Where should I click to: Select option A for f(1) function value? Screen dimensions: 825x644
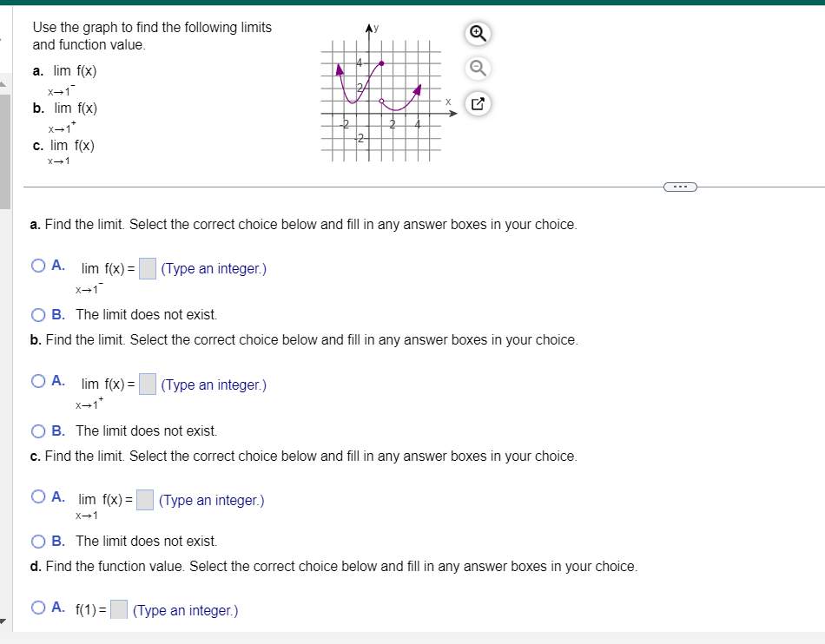pyautogui.click(x=38, y=608)
